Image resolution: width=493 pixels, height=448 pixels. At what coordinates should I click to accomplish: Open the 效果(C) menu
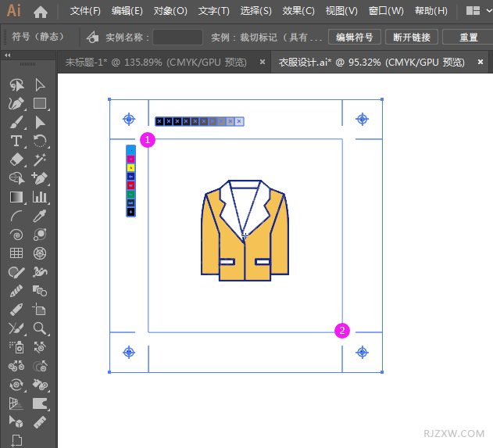[x=298, y=12]
